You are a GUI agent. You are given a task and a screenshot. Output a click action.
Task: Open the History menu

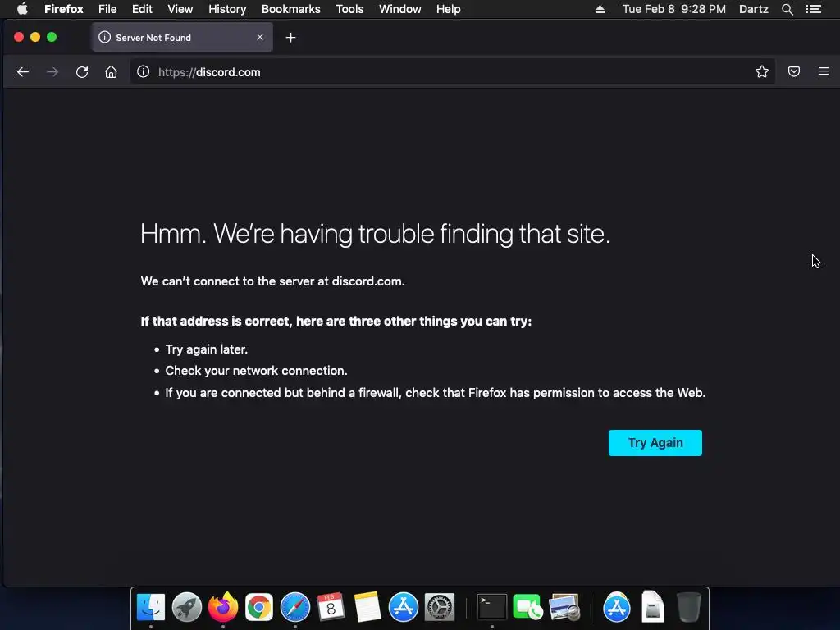[227, 9]
